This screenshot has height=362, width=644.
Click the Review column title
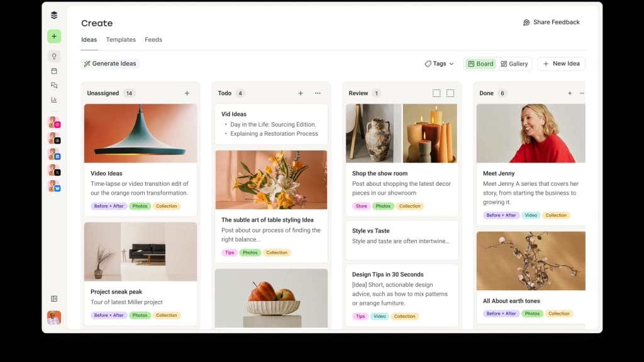pos(358,93)
